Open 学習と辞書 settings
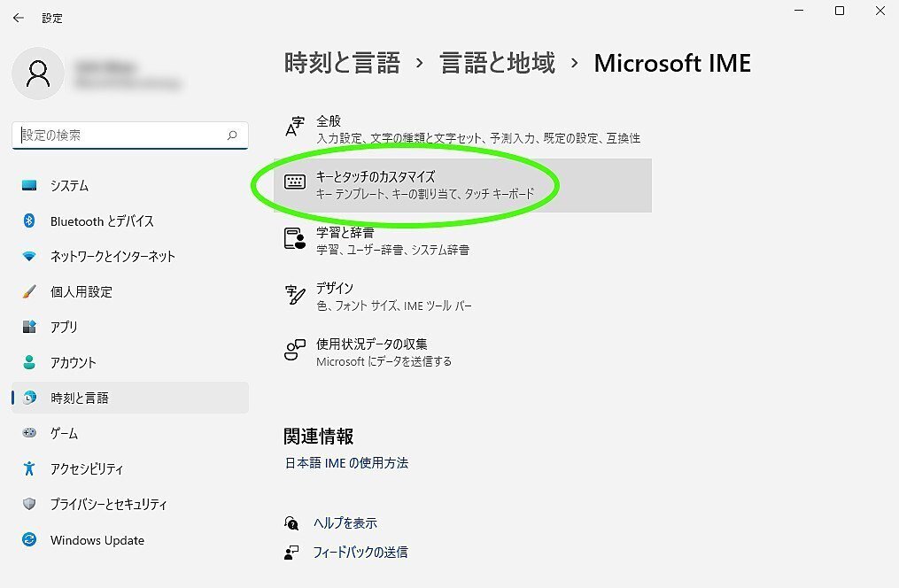The width and height of the screenshot is (899, 588). [462, 241]
